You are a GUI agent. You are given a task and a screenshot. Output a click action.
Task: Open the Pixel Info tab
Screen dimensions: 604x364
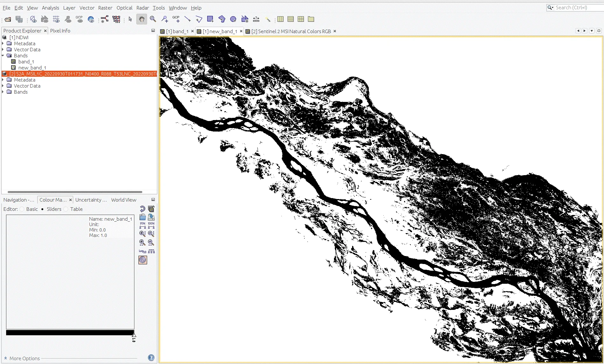[60, 31]
